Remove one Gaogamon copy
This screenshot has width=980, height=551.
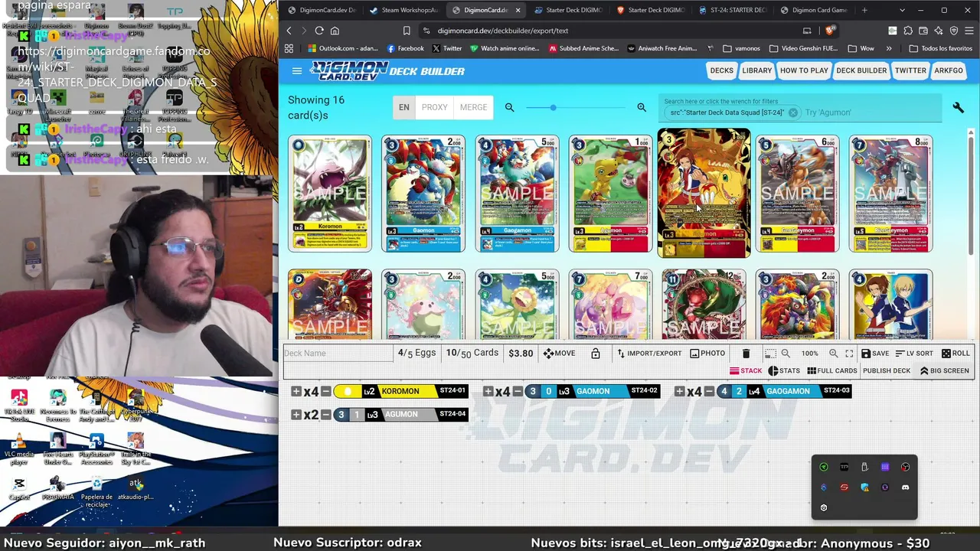[x=709, y=391]
